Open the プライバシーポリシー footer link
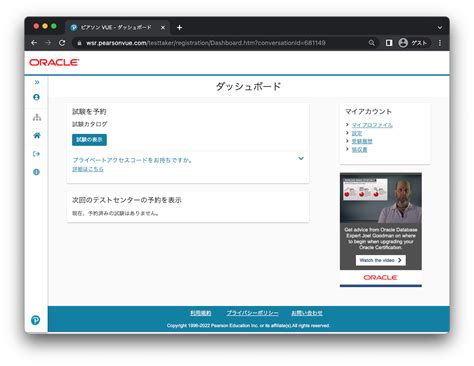 [252, 313]
